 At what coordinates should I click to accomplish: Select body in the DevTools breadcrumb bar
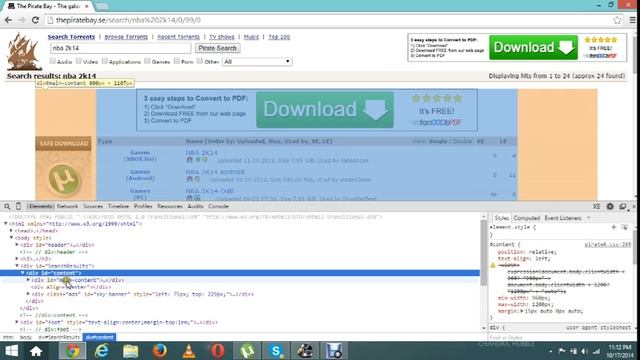point(26,337)
